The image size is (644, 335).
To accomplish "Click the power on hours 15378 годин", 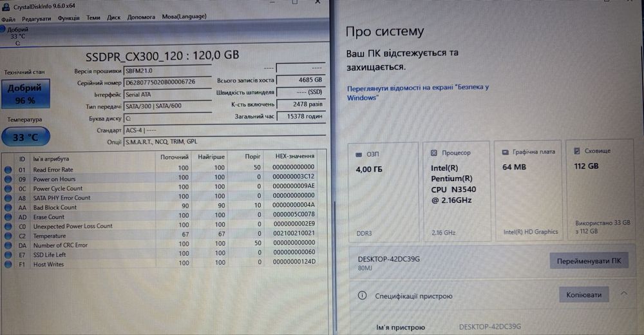I will click(x=300, y=117).
